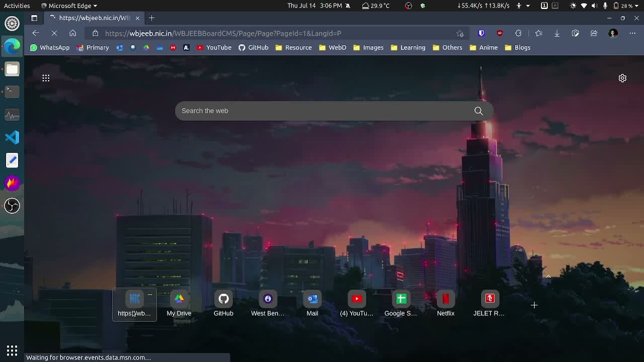Open Edge Settings and more menu
Viewport: 644px width, 362px height.
click(632, 33)
